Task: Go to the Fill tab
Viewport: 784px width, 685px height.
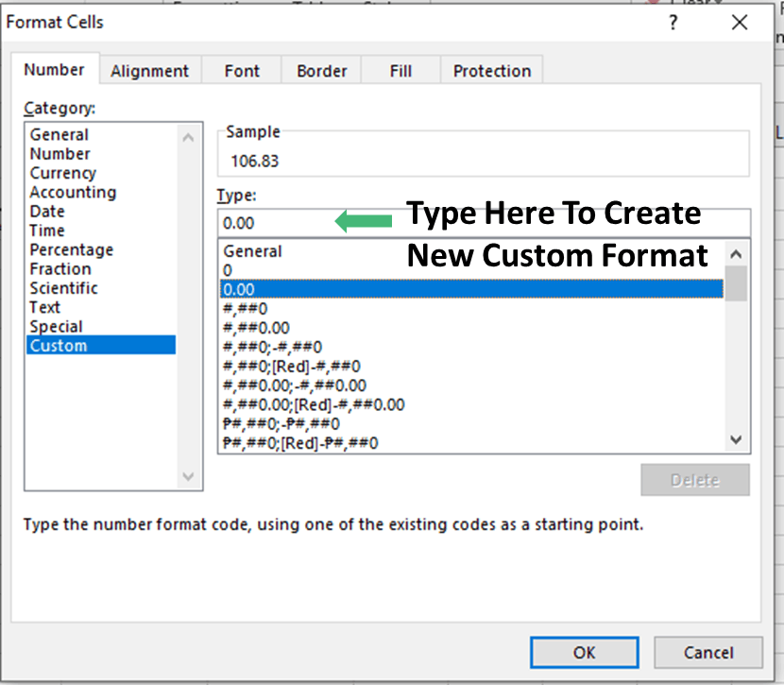Action: (x=401, y=71)
